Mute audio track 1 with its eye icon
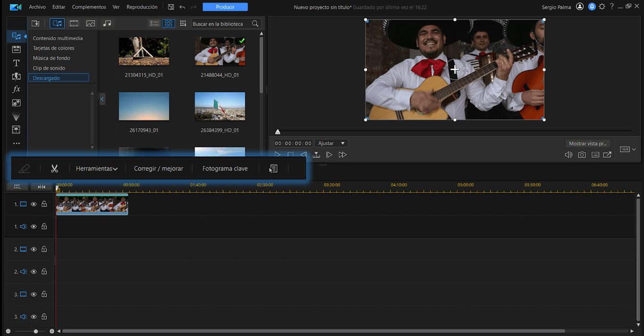The image size is (644, 336). point(34,227)
